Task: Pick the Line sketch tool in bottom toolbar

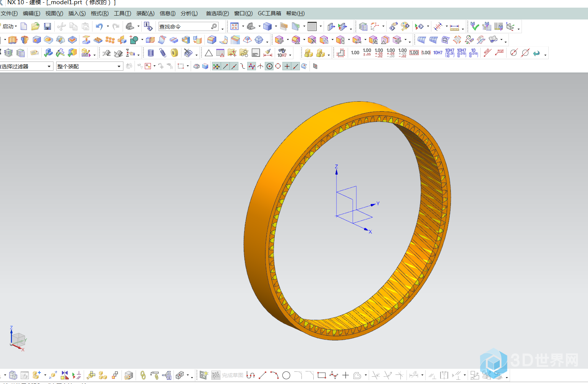Action: (262, 375)
